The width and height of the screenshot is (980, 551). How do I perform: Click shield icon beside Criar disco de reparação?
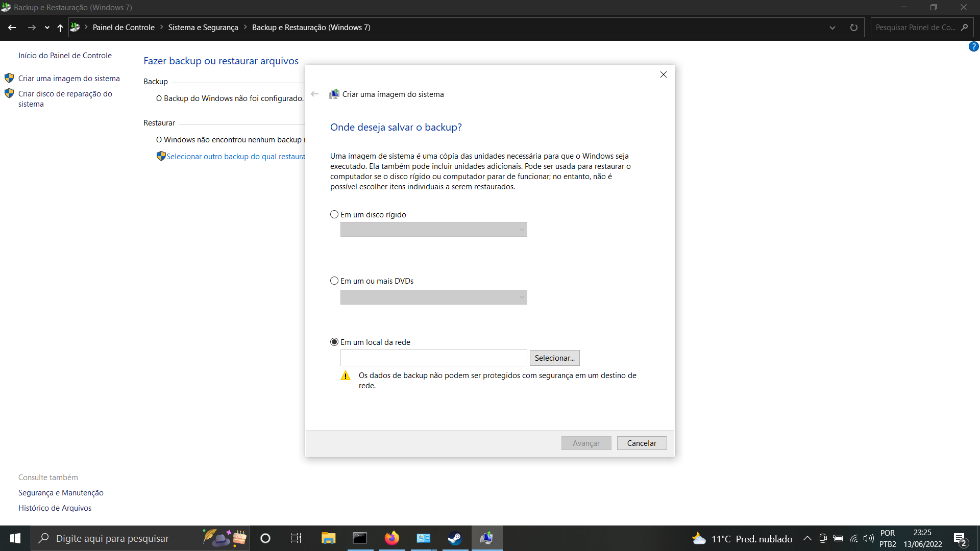pos(9,93)
